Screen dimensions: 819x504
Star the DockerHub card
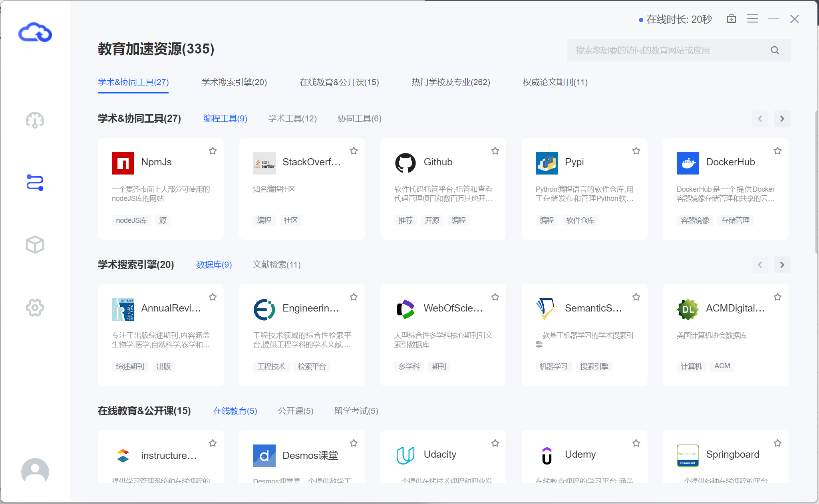coord(777,151)
